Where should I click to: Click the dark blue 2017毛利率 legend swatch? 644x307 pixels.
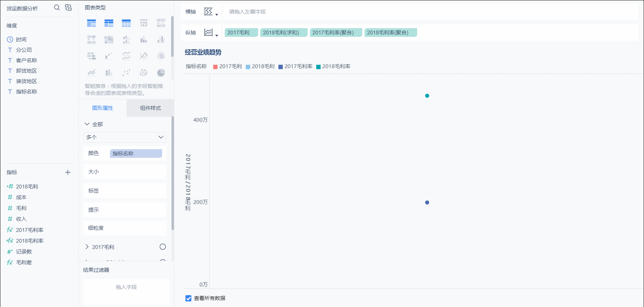[280, 67]
